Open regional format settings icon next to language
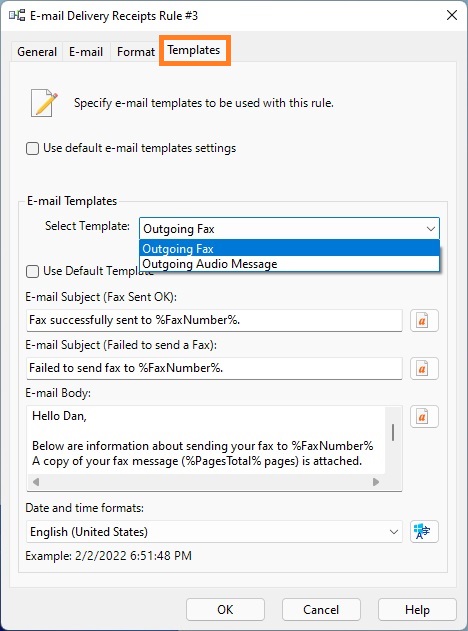Viewport: 468px width, 631px height. (x=424, y=532)
